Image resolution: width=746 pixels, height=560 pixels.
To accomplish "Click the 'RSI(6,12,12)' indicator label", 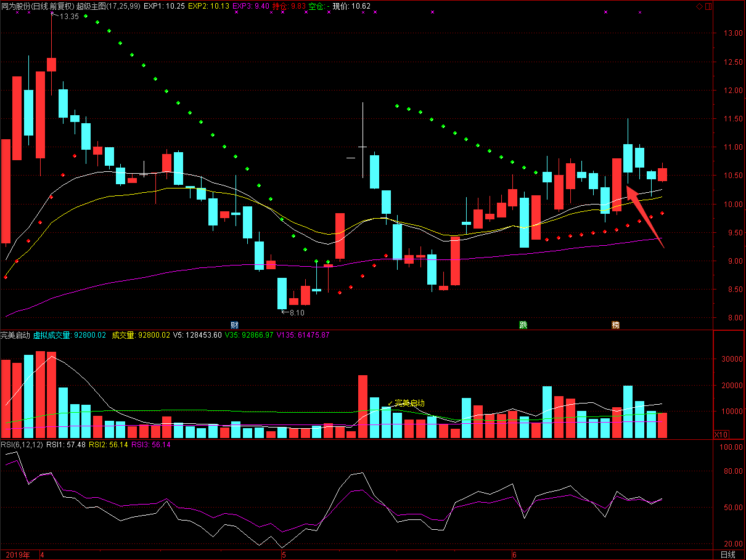I will (x=22, y=444).
